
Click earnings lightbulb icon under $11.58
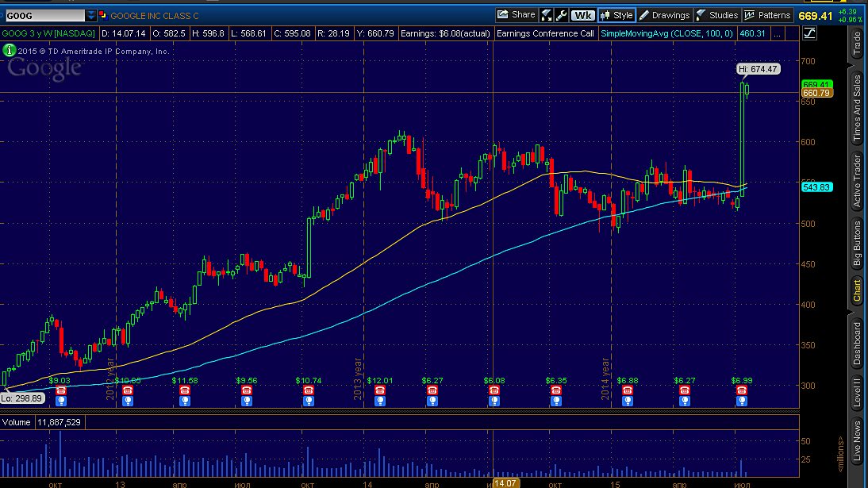pos(184,401)
